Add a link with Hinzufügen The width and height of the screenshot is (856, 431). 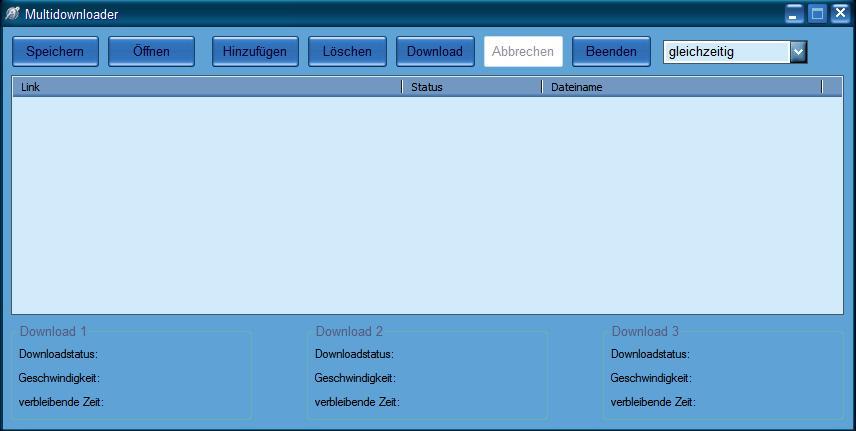point(255,52)
